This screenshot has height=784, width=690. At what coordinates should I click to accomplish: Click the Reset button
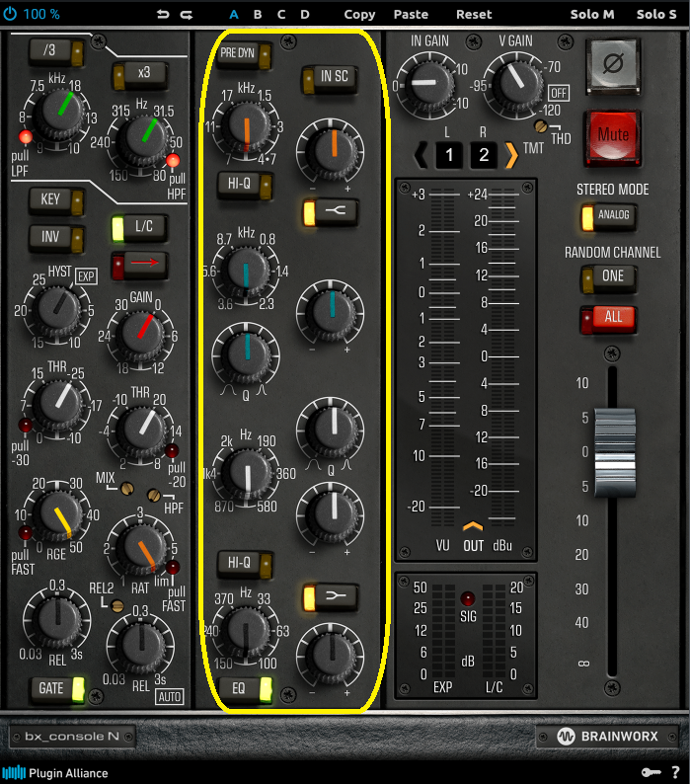[x=474, y=15]
